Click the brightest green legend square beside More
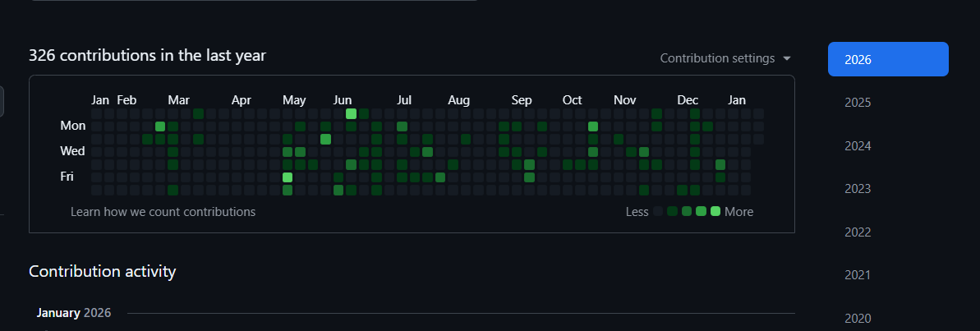The width and height of the screenshot is (980, 331). [x=715, y=211]
